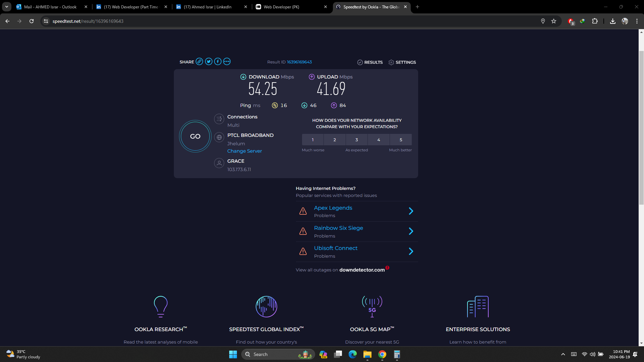Open Ookla 5G Map antenna icon

pos(372,306)
